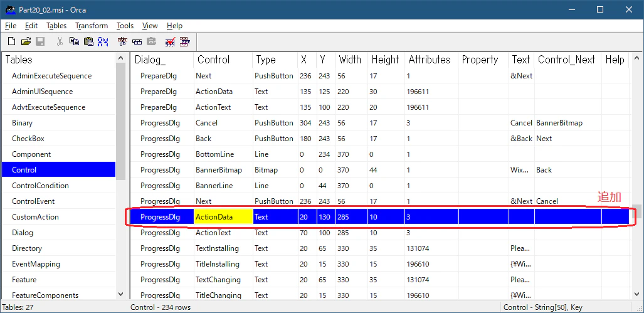Click the Height column header
The width and height of the screenshot is (644, 313).
pyautogui.click(x=386, y=60)
